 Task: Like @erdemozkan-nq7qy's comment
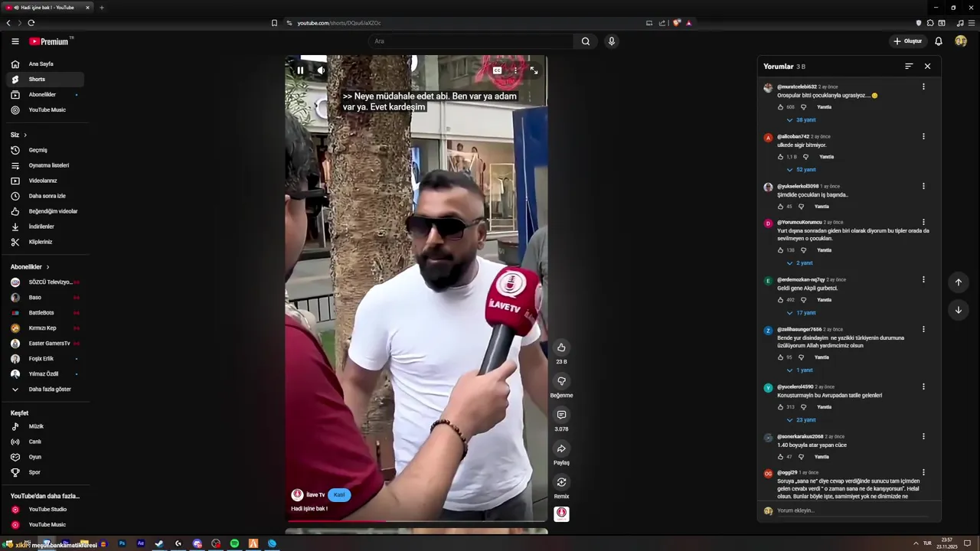pyautogui.click(x=780, y=300)
